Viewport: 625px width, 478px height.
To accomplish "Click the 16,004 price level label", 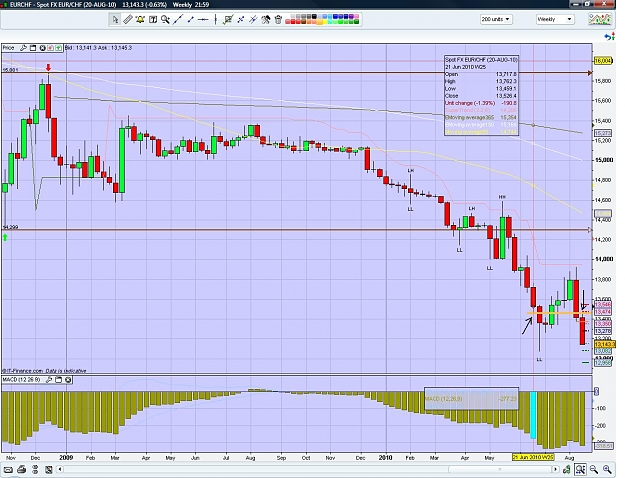I will [603, 61].
